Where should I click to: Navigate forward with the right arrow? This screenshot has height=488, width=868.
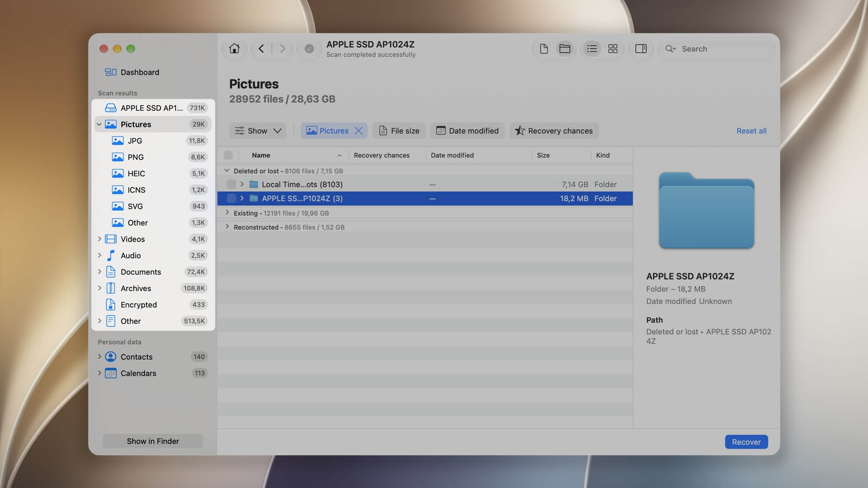click(282, 49)
